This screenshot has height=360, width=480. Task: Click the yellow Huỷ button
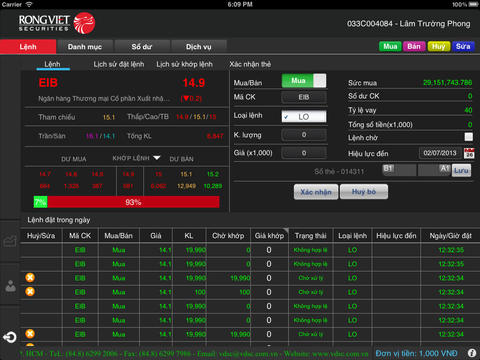(x=439, y=46)
